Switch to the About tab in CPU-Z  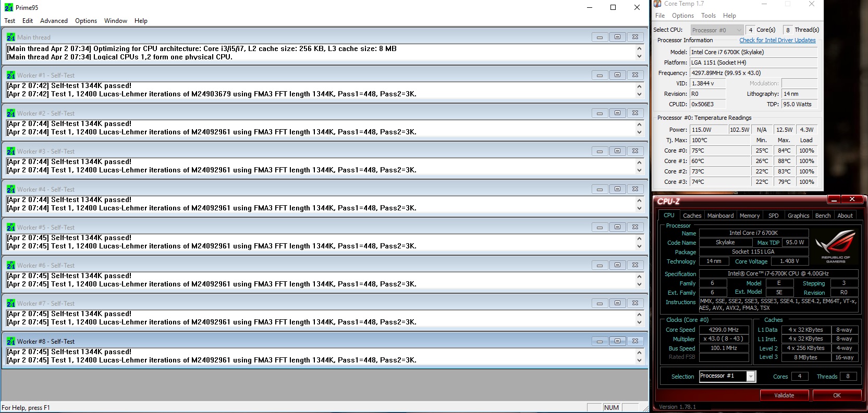pos(845,216)
